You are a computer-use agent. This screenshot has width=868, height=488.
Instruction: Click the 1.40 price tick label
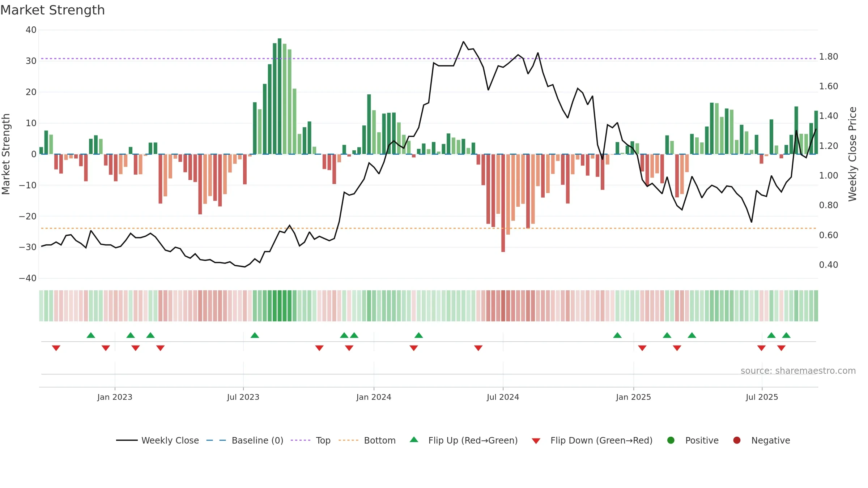pos(829,116)
